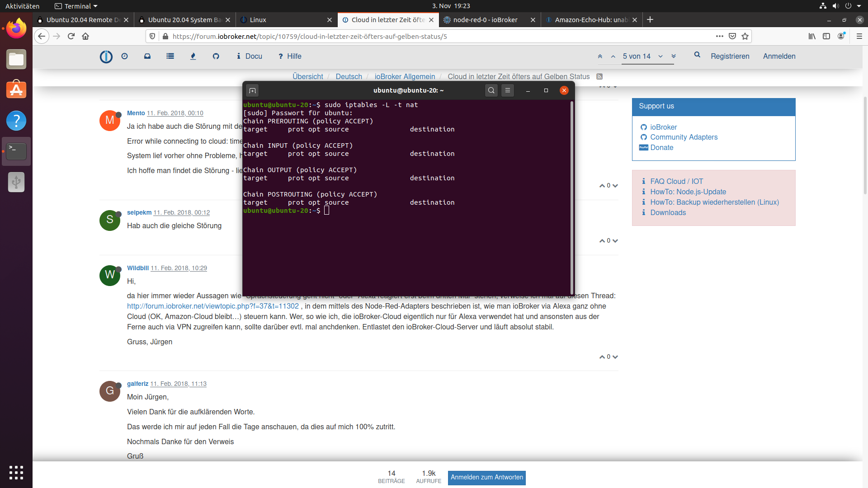Go to next post with down arrow

pyautogui.click(x=660, y=56)
